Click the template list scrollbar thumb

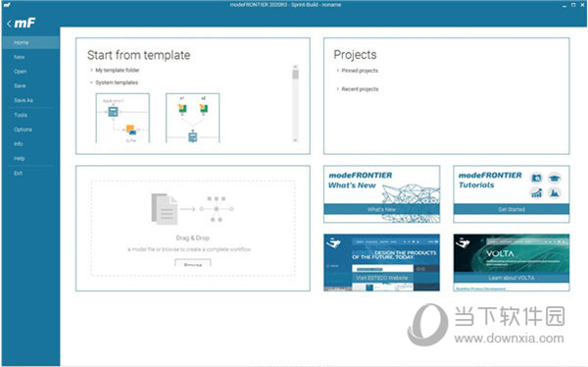[x=296, y=75]
